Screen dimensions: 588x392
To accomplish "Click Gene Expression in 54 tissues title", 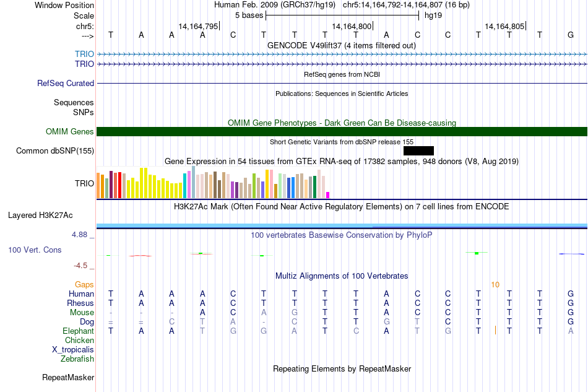I will point(342,162).
